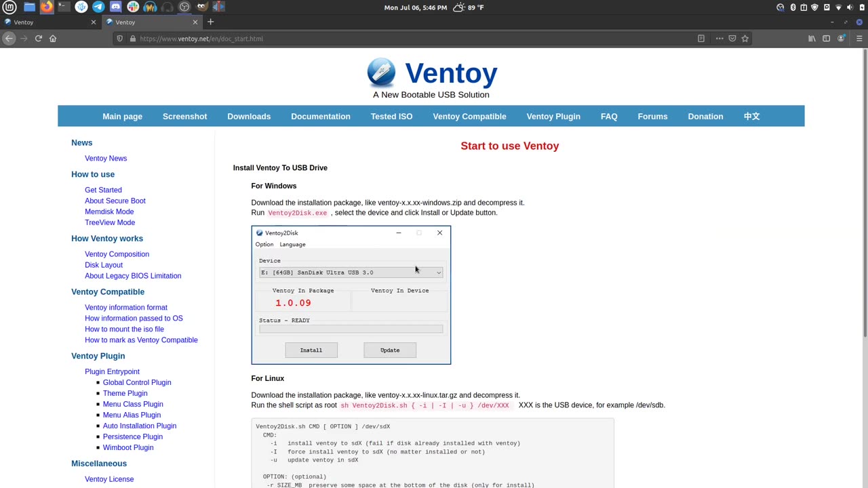Save the page to Pocket
The width and height of the screenshot is (868, 488).
[x=732, y=39]
